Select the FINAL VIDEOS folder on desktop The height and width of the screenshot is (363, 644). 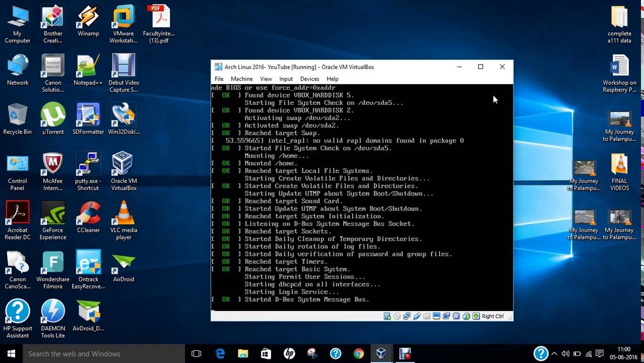619,172
